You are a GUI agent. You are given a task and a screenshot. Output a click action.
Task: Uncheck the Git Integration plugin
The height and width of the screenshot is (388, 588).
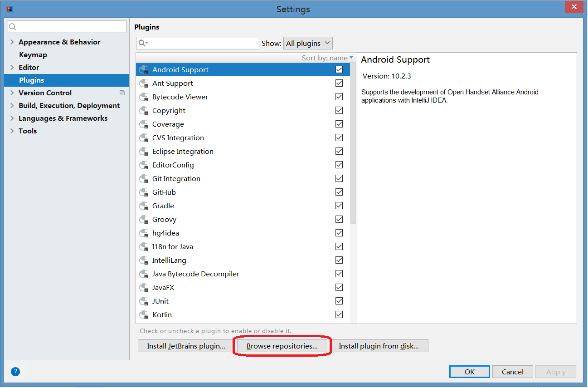pos(339,178)
